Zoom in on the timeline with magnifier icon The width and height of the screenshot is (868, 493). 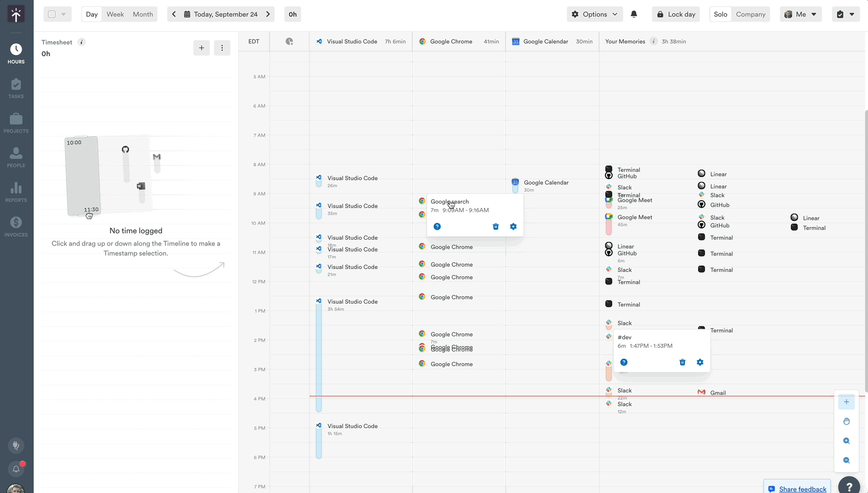coord(847,441)
